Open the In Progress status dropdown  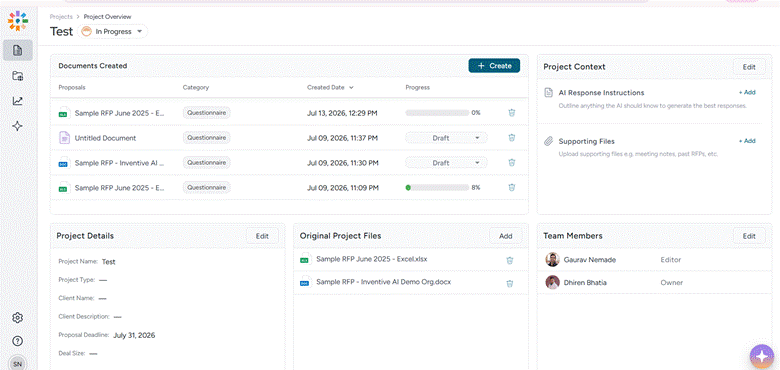113,31
